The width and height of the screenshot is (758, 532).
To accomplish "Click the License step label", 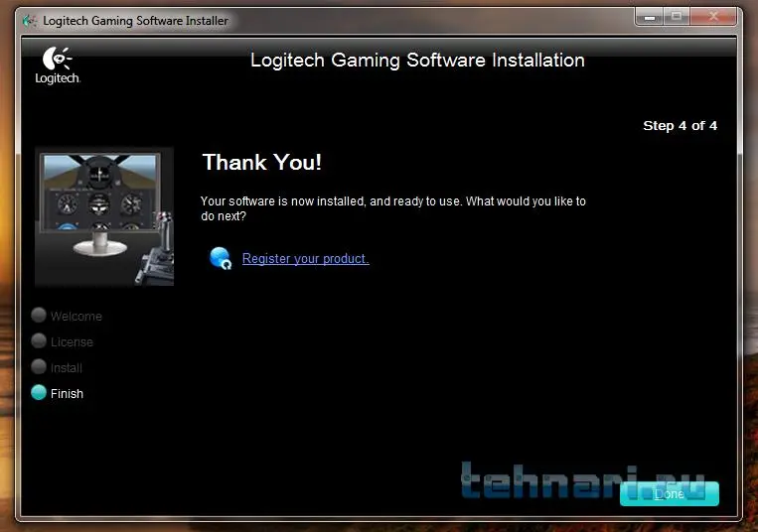I will coord(73,342).
